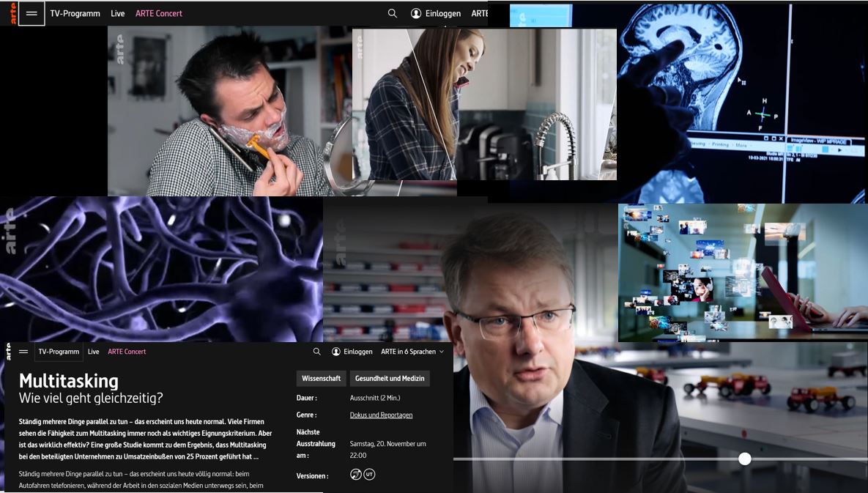This screenshot has height=493, width=868.
Task: Select the UT subtitle version icon
Action: (x=369, y=474)
